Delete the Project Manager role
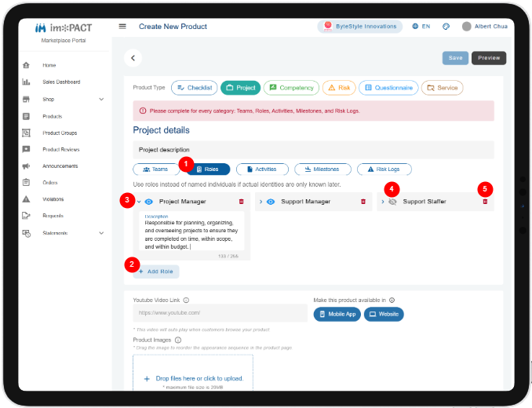The image size is (532, 408). 241,202
